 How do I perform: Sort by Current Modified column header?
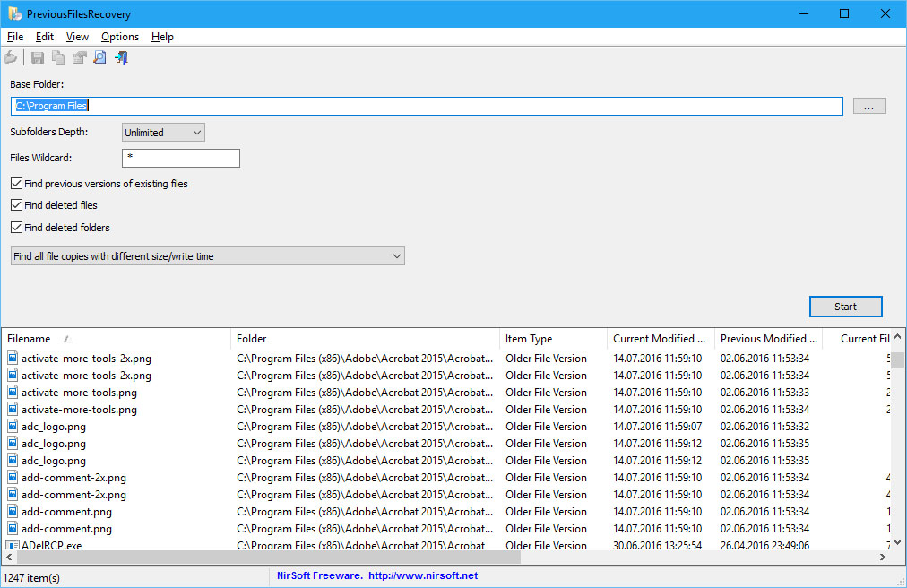pyautogui.click(x=661, y=339)
